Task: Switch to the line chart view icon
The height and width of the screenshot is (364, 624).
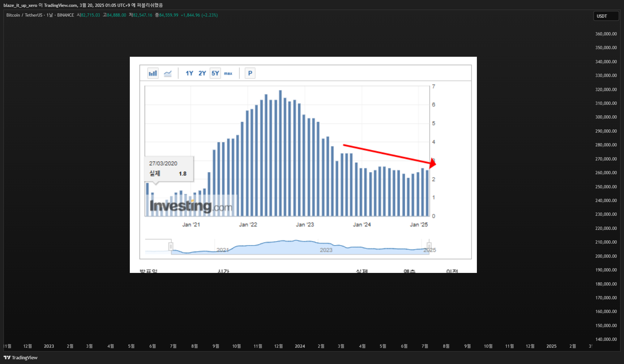Action: (168, 73)
